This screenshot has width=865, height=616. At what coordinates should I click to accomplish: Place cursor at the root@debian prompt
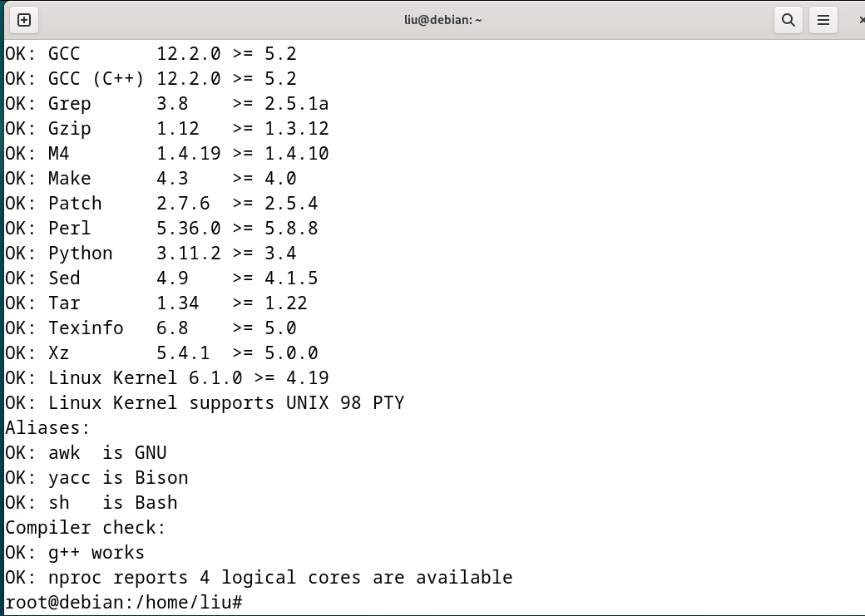pyautogui.click(x=124, y=602)
